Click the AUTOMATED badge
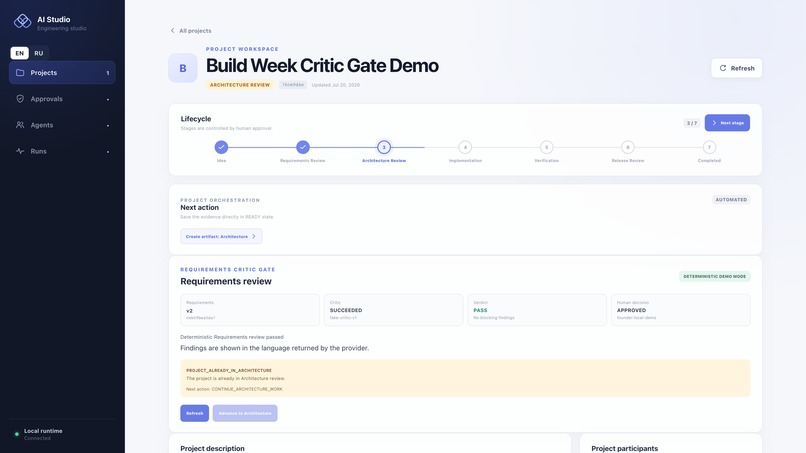This screenshot has width=806, height=453. (x=731, y=200)
